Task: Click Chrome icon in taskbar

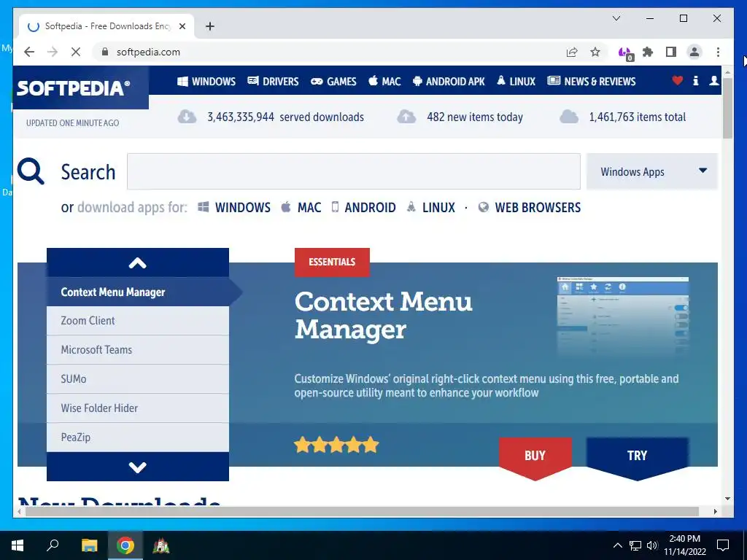Action: 125,545
